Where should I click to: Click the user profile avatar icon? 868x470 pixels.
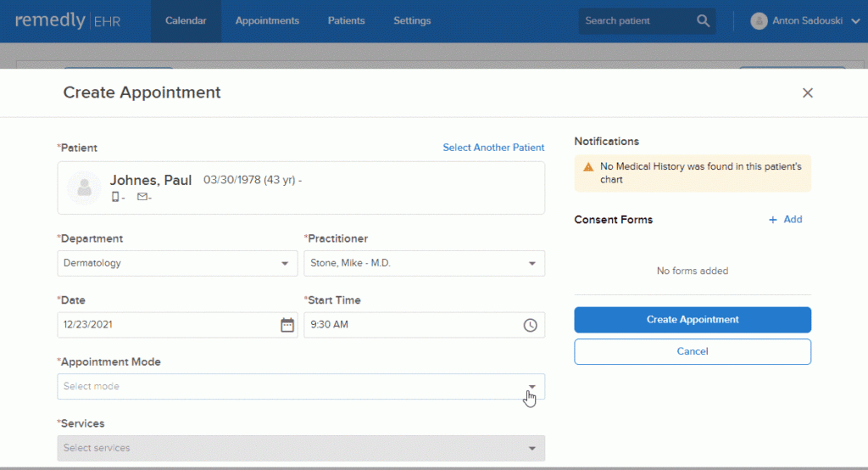click(759, 21)
